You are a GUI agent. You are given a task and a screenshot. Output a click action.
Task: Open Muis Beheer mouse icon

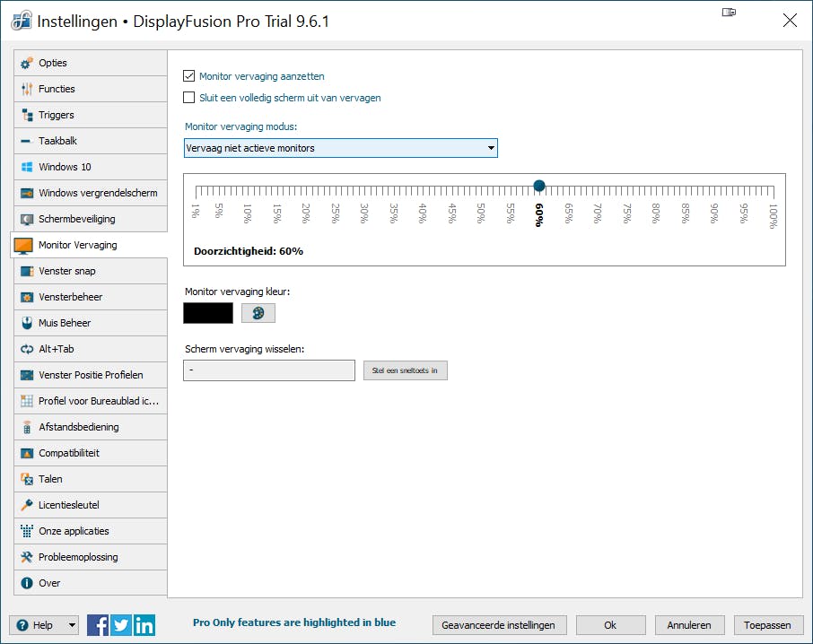tap(26, 323)
